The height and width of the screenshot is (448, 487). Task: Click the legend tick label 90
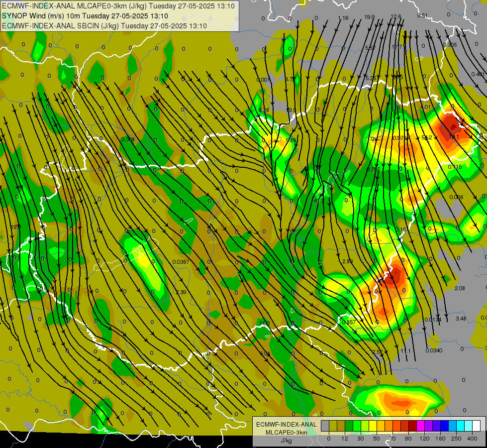click(x=408, y=439)
